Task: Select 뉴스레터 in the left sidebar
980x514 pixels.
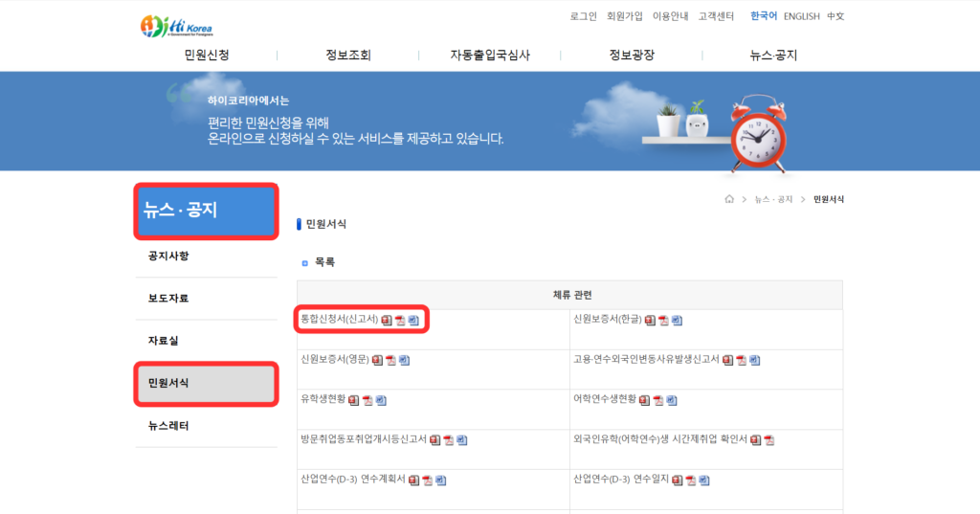Action: pyautogui.click(x=168, y=425)
